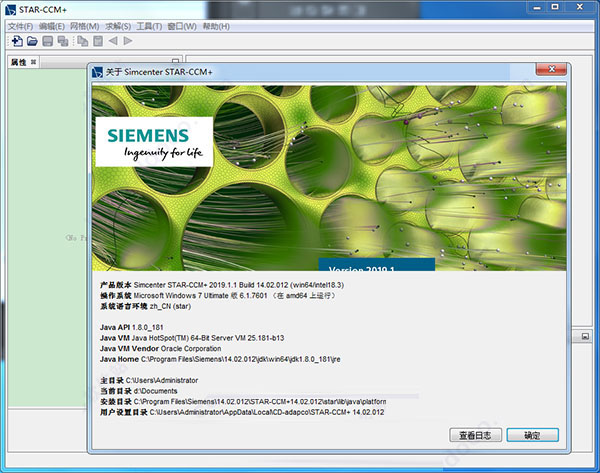Click the 操作系统 Microsoft Windows 7 line

click(x=218, y=295)
